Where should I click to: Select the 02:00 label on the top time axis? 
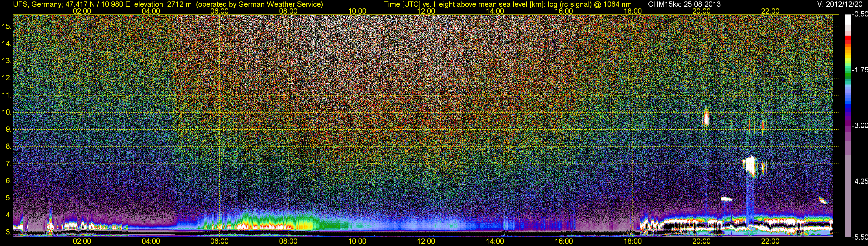82,11
